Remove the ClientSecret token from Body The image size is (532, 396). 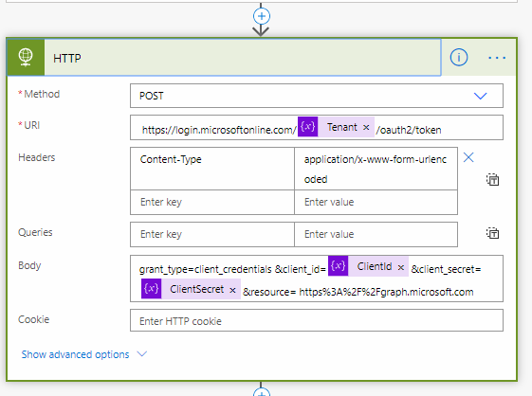232,290
